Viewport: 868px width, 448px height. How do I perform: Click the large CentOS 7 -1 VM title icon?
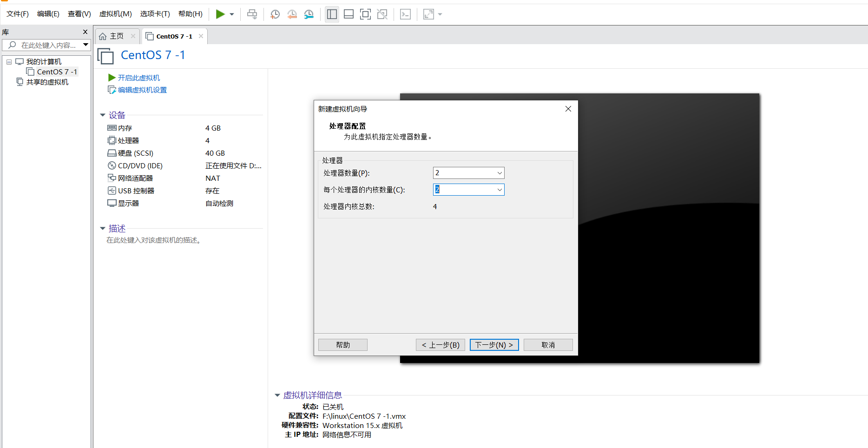tap(105, 56)
